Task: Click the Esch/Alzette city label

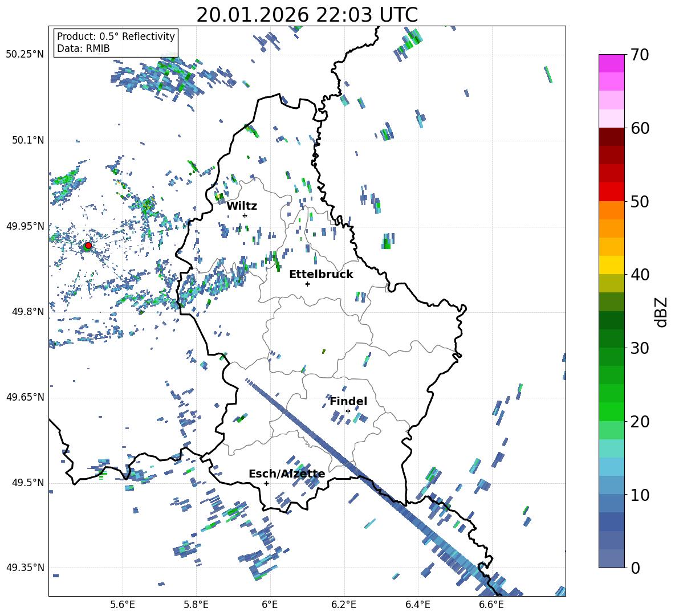Action: pos(287,474)
